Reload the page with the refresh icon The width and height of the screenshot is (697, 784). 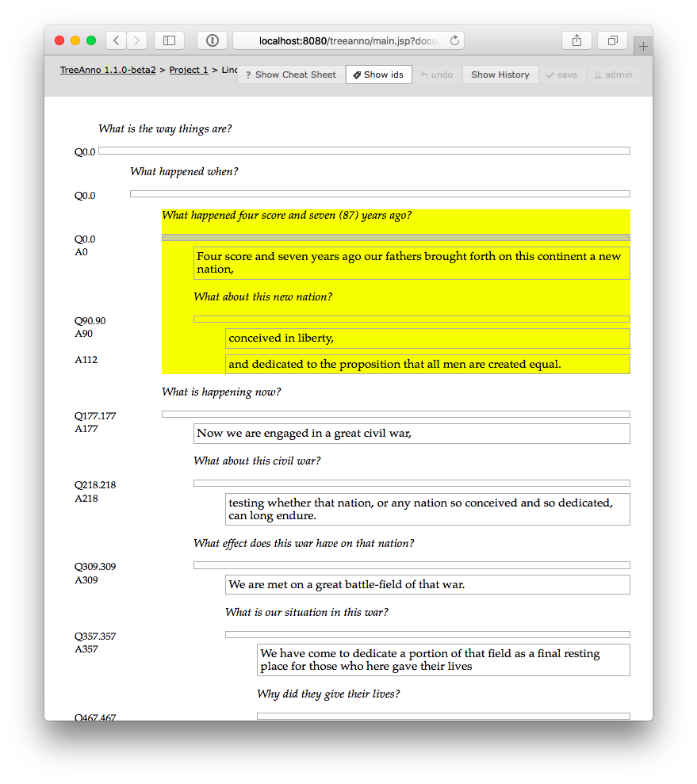[x=454, y=40]
